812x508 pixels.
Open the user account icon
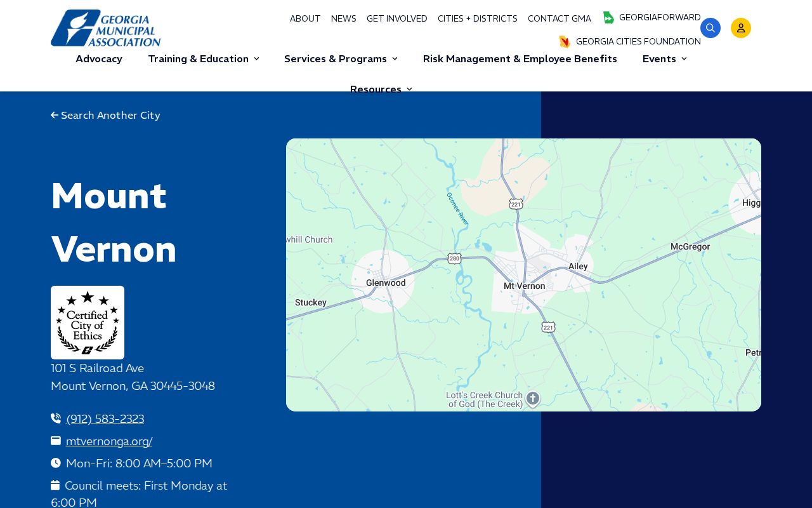tap(741, 28)
